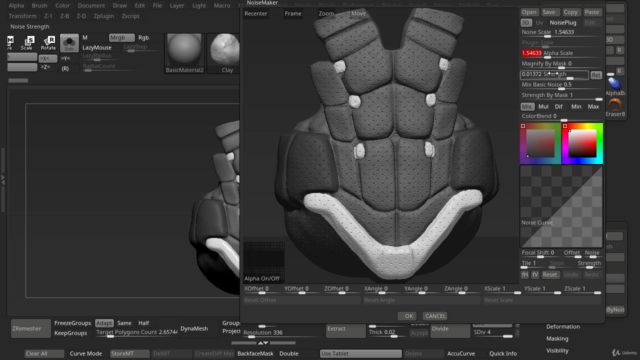Viewport: 640px width, 360px height.
Task: Adjust the Noise Scale slider
Action: [561, 33]
